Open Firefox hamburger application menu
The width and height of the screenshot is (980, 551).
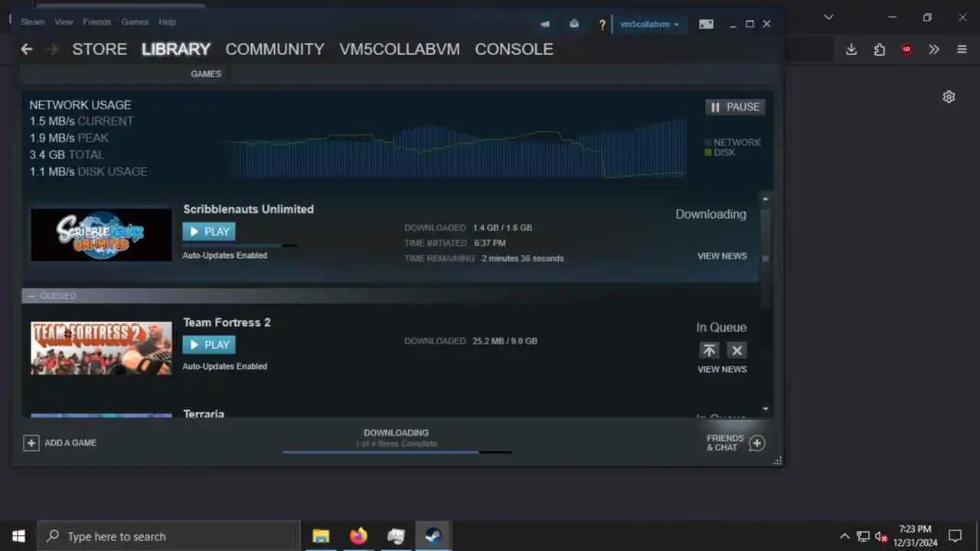962,49
